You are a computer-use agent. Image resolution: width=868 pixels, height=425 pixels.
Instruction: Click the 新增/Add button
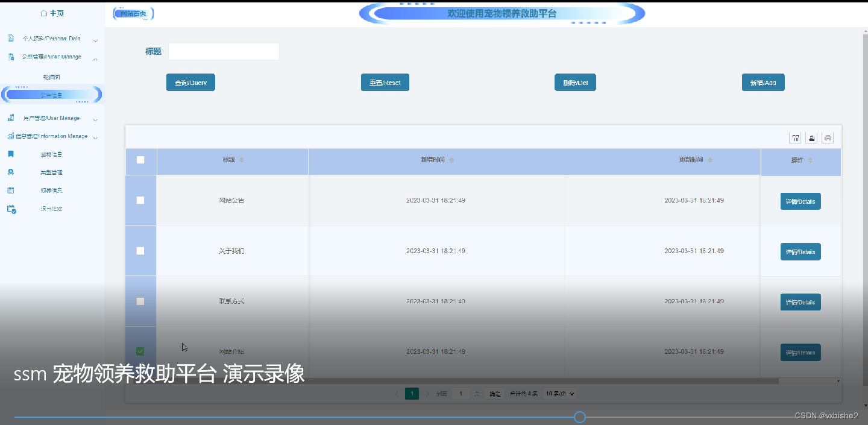pos(763,83)
